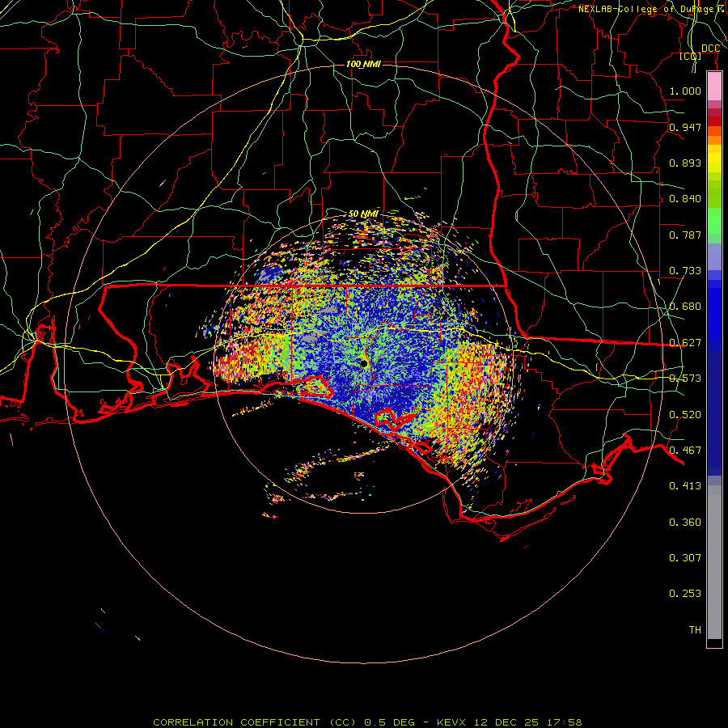Click the "12 DEC 25" date in caption
728x728 pixels.
[x=507, y=722]
